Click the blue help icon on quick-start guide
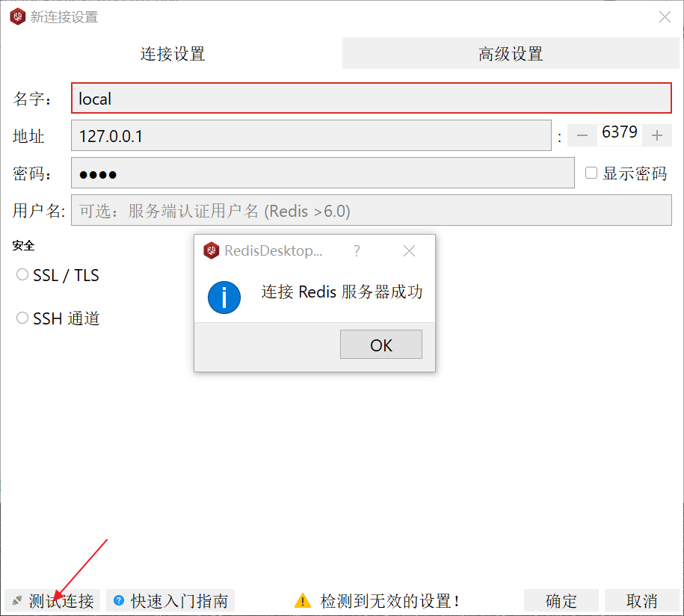The height and width of the screenshot is (616, 684). tap(118, 600)
